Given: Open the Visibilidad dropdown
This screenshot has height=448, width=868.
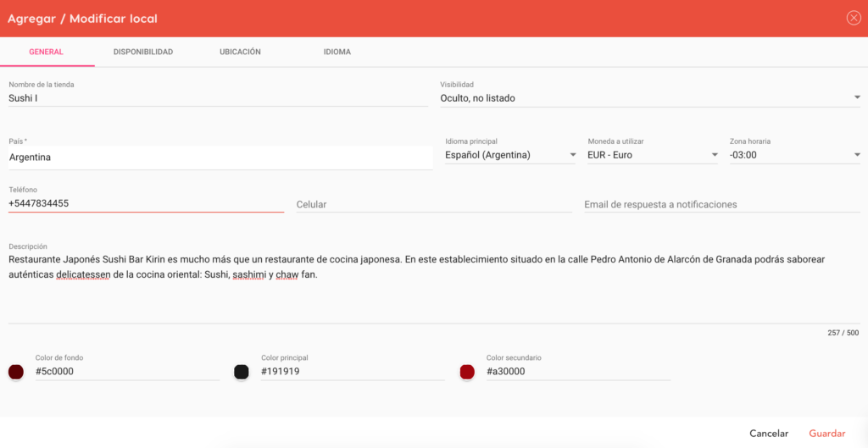Looking at the screenshot, I should coord(650,98).
